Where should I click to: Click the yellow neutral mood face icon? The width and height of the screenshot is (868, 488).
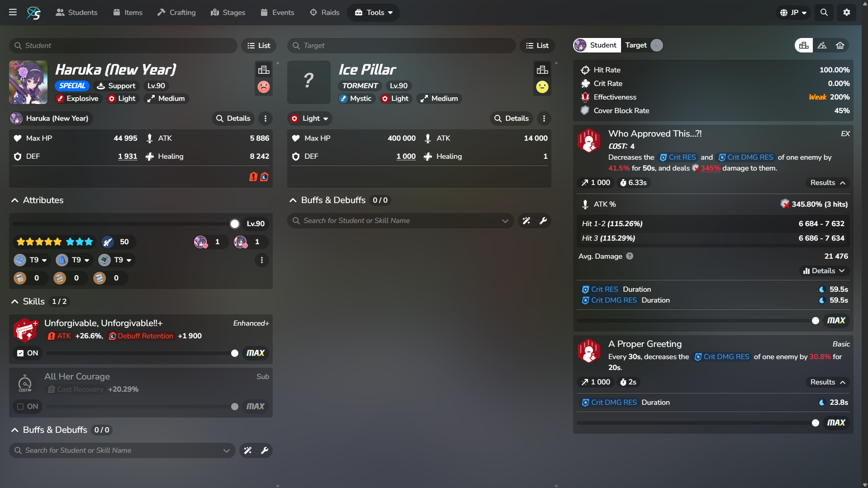(542, 87)
